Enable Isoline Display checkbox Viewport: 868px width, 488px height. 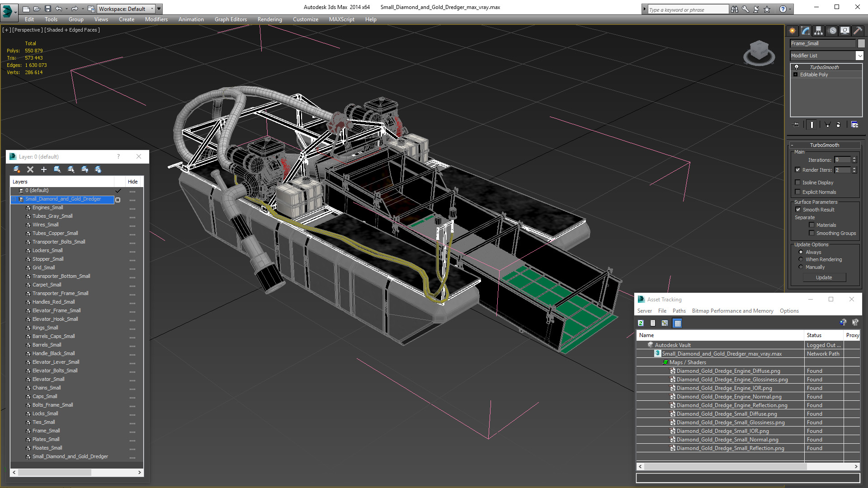[x=797, y=183]
